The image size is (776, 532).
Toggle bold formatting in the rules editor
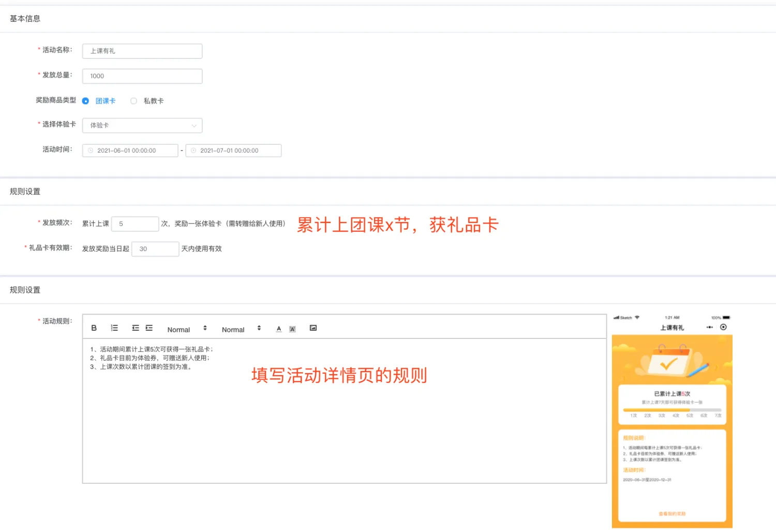(94, 328)
